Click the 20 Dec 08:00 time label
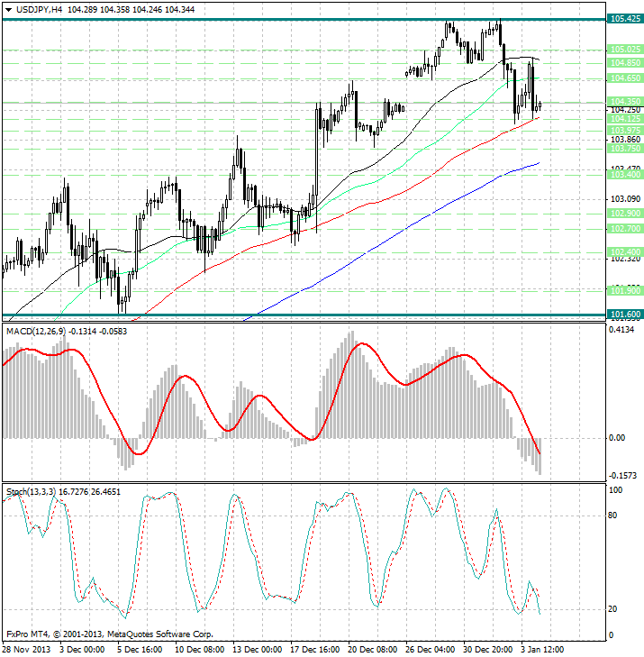The width and height of the screenshot is (644, 657). click(372, 650)
